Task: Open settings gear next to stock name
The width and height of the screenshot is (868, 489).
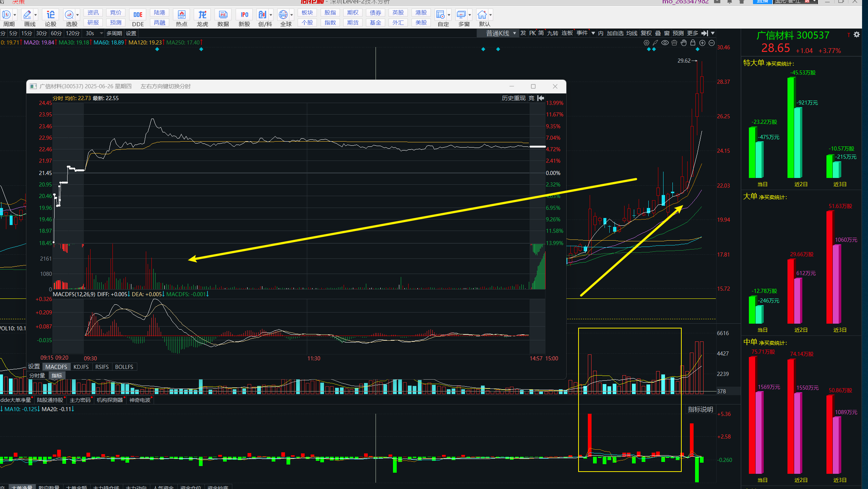Action: click(x=856, y=34)
